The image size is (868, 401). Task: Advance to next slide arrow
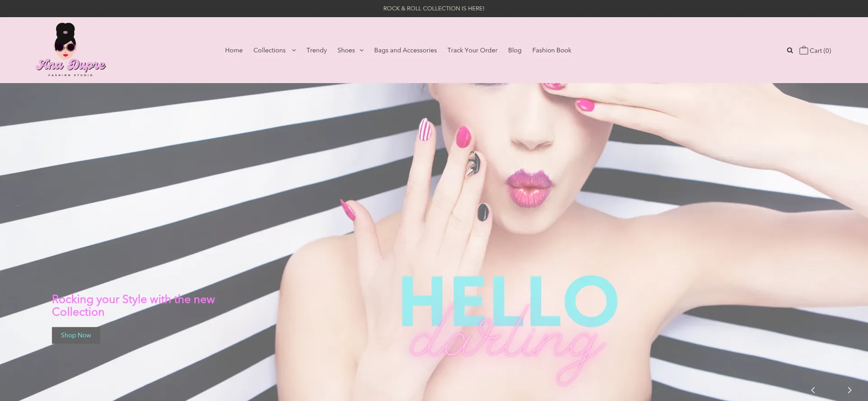click(x=849, y=390)
